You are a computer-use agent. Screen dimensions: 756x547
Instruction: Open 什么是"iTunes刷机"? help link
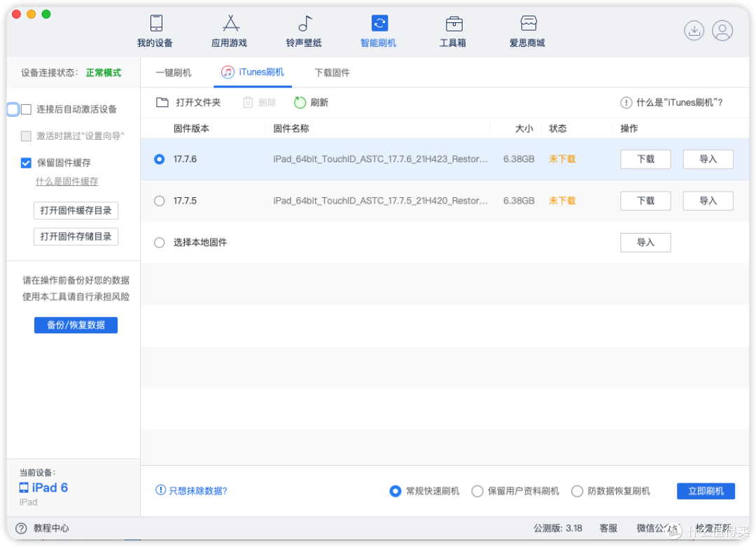coord(679,103)
